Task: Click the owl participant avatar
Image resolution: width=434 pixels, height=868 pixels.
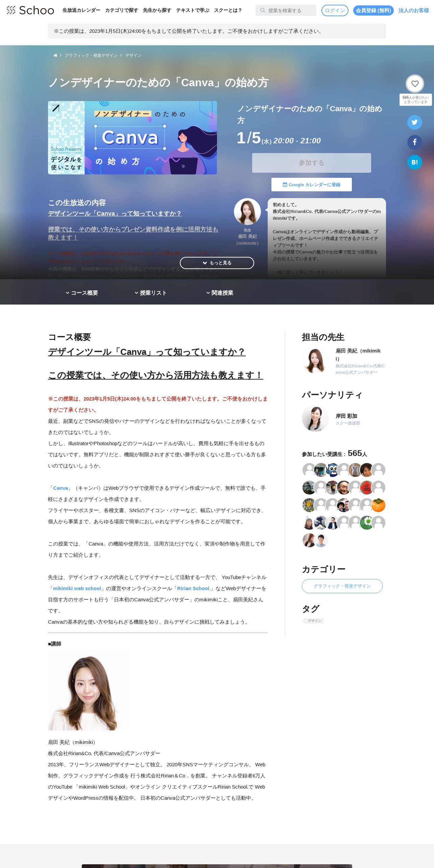Action: 332,470
